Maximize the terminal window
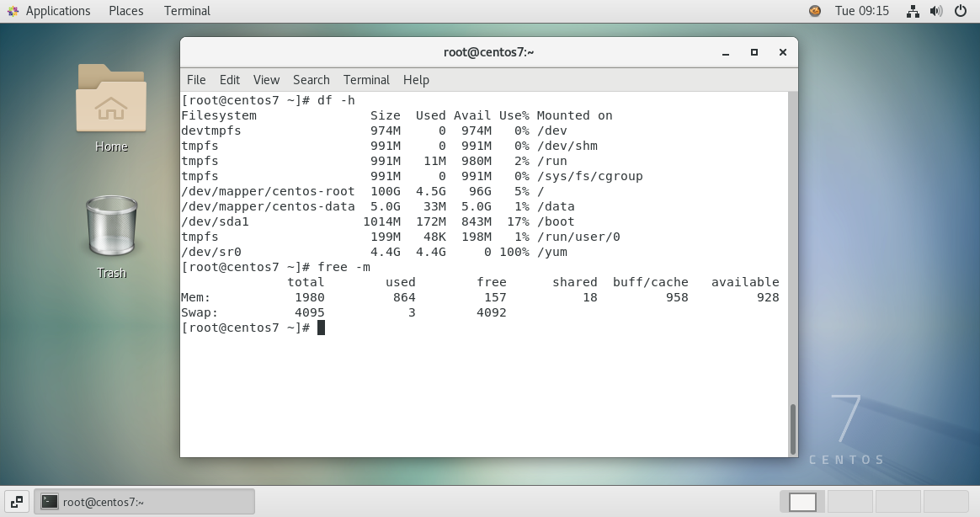 coord(754,52)
